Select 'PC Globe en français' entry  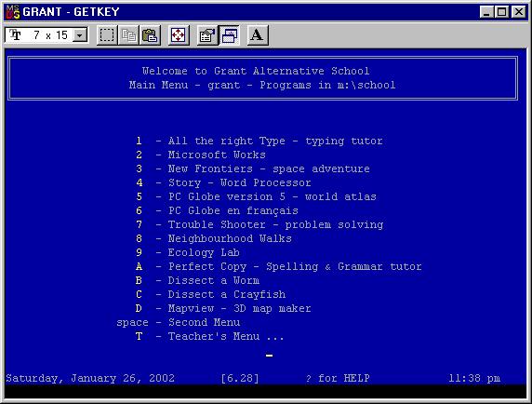(217, 210)
